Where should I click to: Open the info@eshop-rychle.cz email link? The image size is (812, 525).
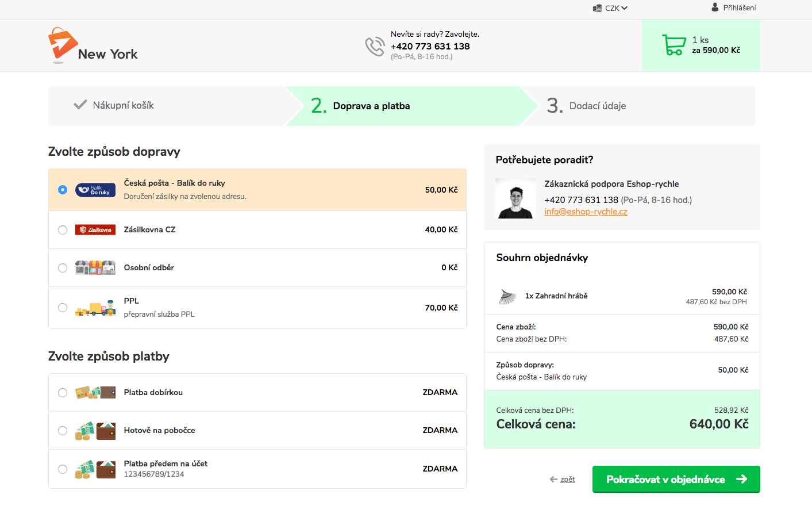(x=586, y=212)
